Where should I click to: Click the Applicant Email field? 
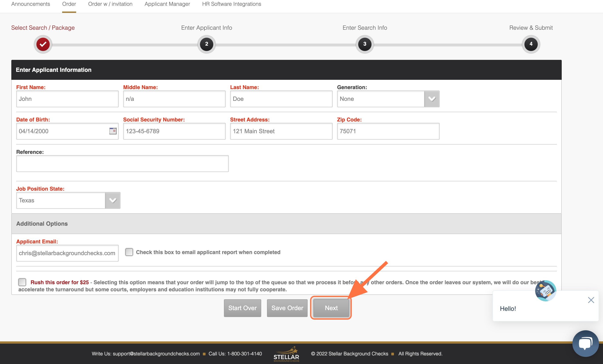pos(67,253)
